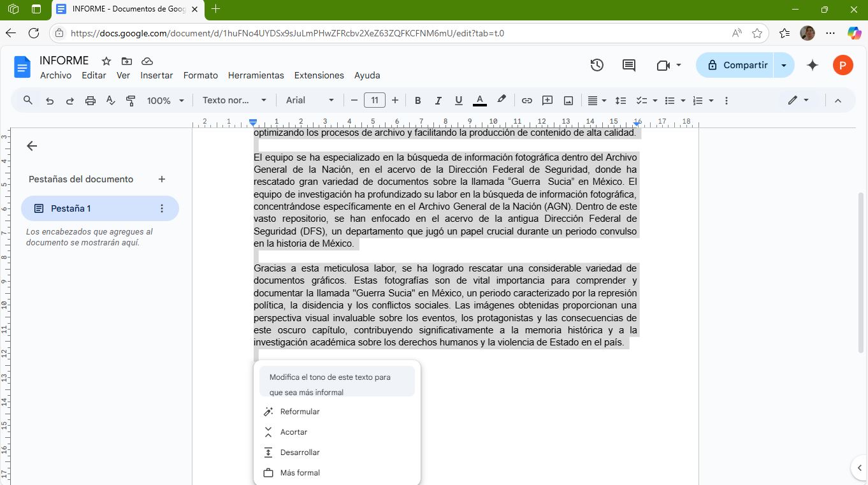Click the Print icon
The width and height of the screenshot is (868, 485).
coord(90,101)
